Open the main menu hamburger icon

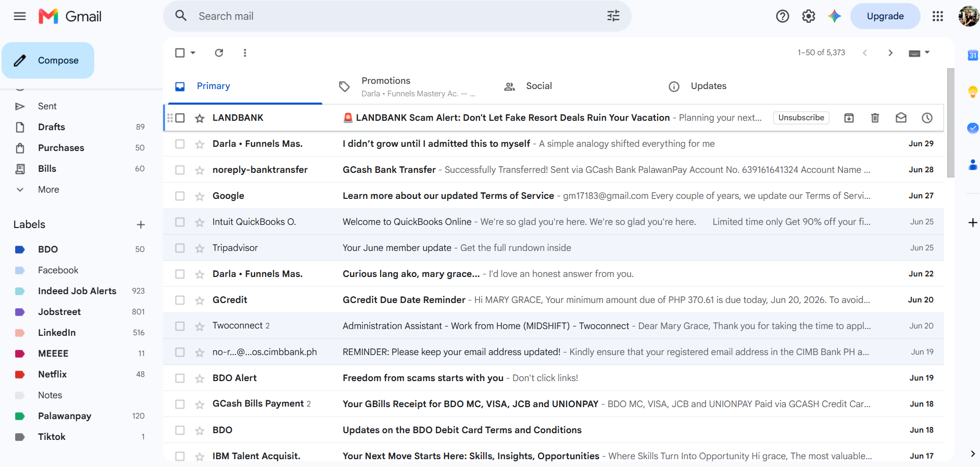tap(20, 16)
